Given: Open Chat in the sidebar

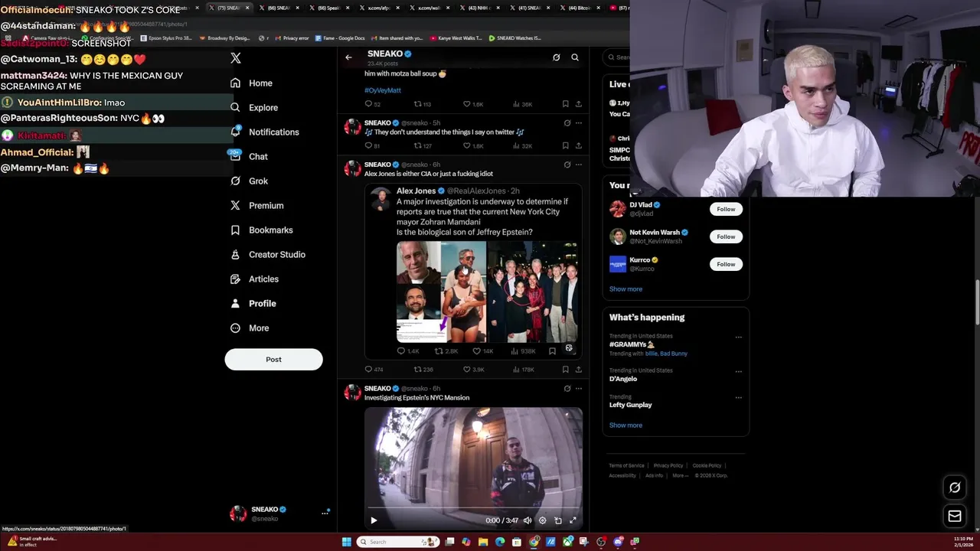Looking at the screenshot, I should (249, 156).
